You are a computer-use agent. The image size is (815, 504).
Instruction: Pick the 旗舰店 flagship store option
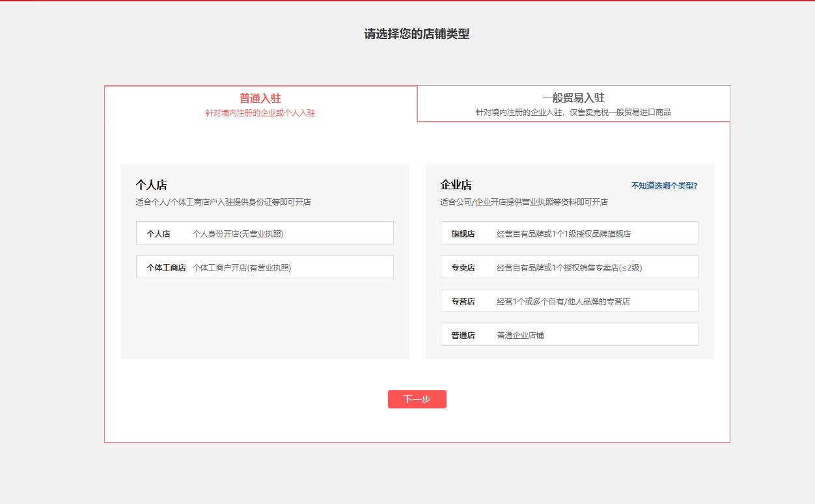[x=570, y=232]
